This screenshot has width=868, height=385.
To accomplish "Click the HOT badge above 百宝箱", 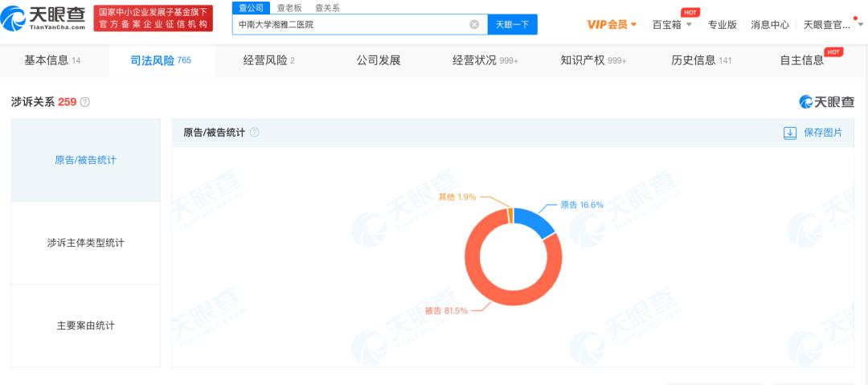I will tap(690, 12).
